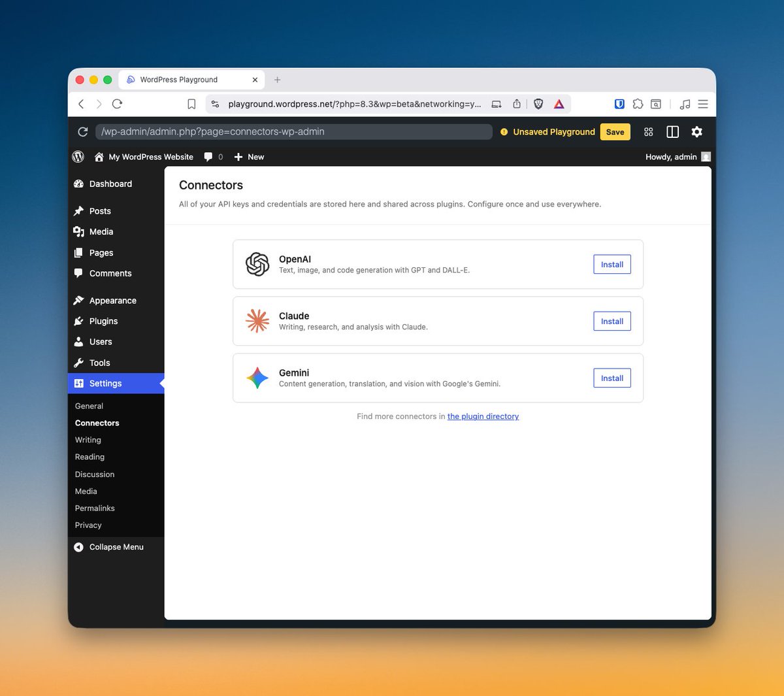Open the Media menu item with icon
Image resolution: width=784 pixels, height=696 pixels.
pos(116,232)
